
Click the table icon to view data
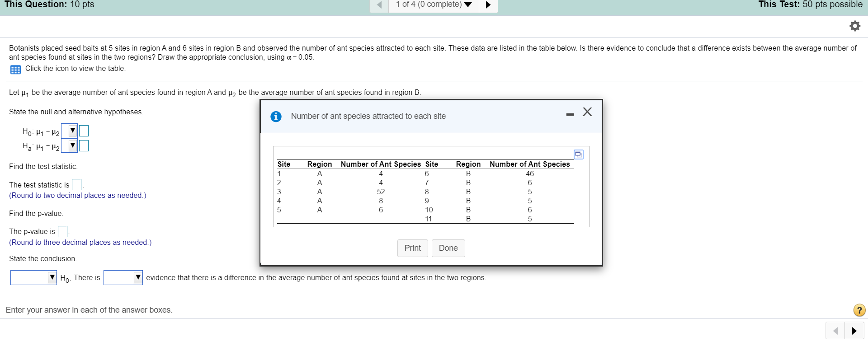click(15, 70)
